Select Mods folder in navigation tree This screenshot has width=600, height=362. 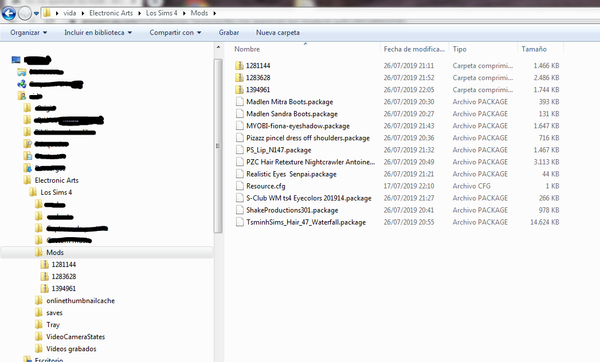(55, 253)
